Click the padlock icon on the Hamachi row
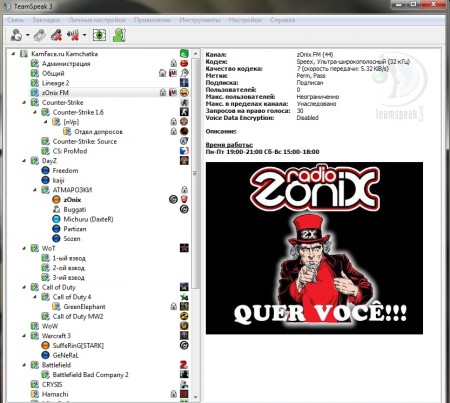Viewport: 450px width, 403px height. click(173, 394)
